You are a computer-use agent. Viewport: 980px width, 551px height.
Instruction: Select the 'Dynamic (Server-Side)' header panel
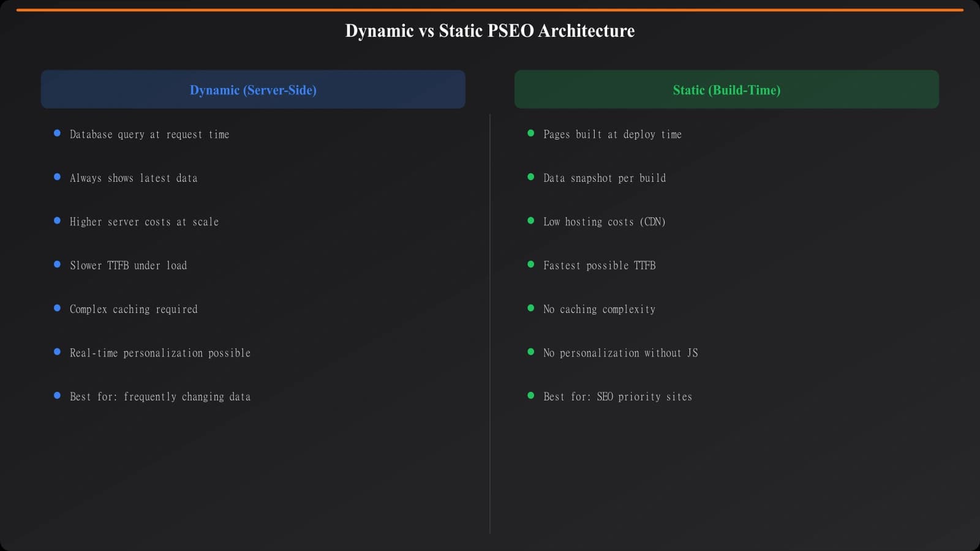pos(253,89)
